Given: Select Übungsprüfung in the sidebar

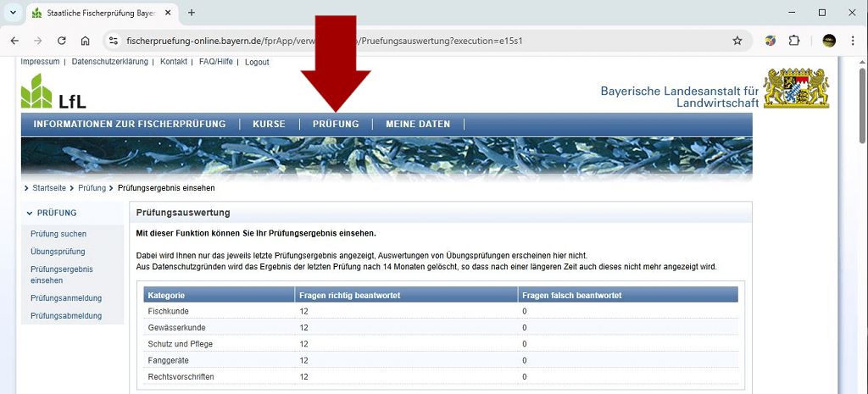Looking at the screenshot, I should point(58,252).
